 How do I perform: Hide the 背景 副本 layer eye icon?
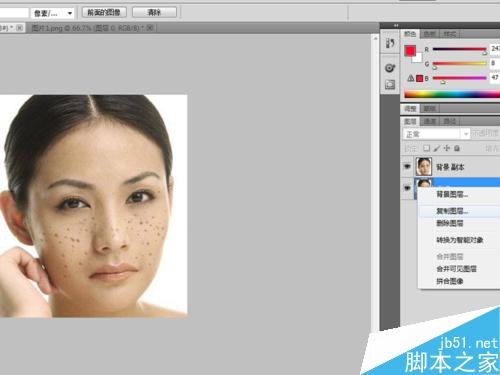407,166
